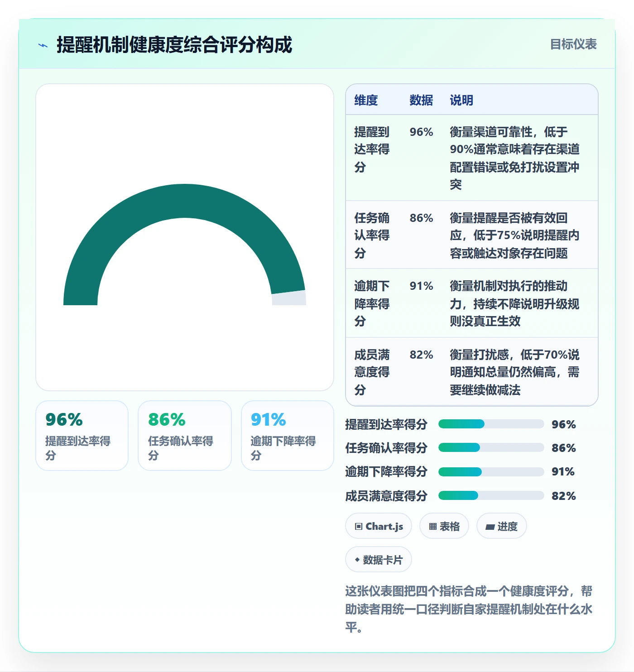Click description starting 衡量提醒是否被有效回应

(515, 235)
